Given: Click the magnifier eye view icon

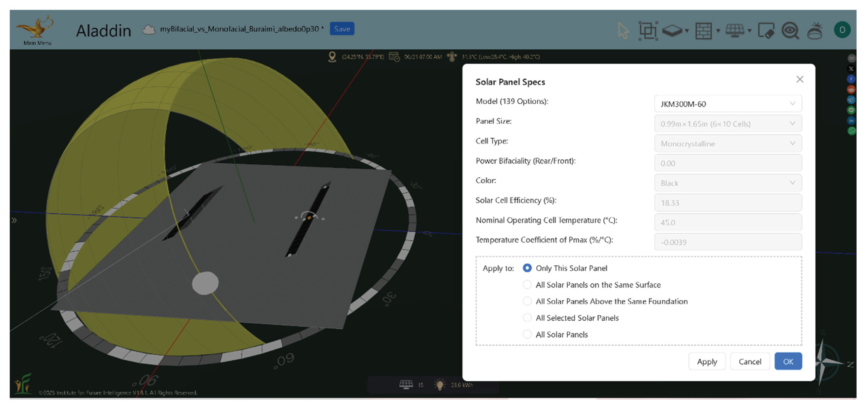Looking at the screenshot, I should pos(790,31).
